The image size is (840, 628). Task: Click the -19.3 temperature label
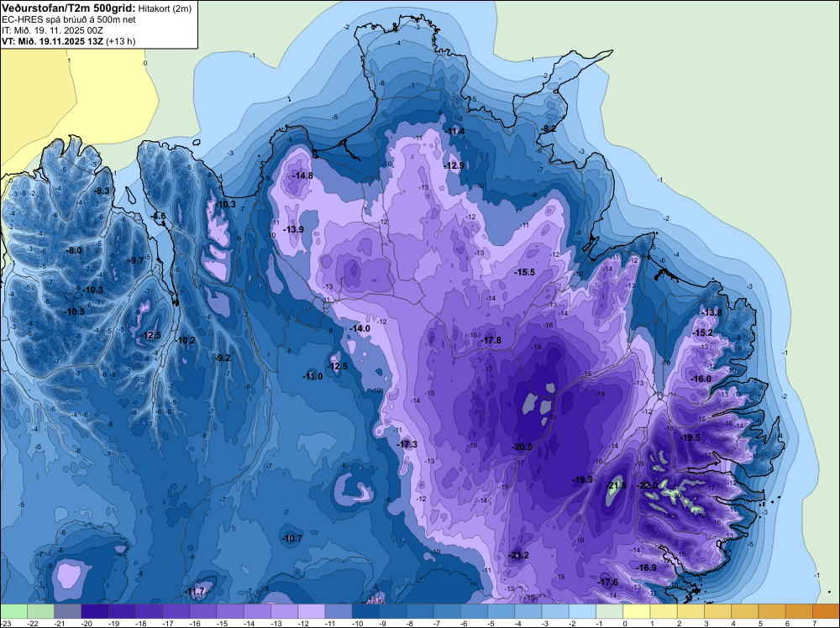click(x=582, y=479)
